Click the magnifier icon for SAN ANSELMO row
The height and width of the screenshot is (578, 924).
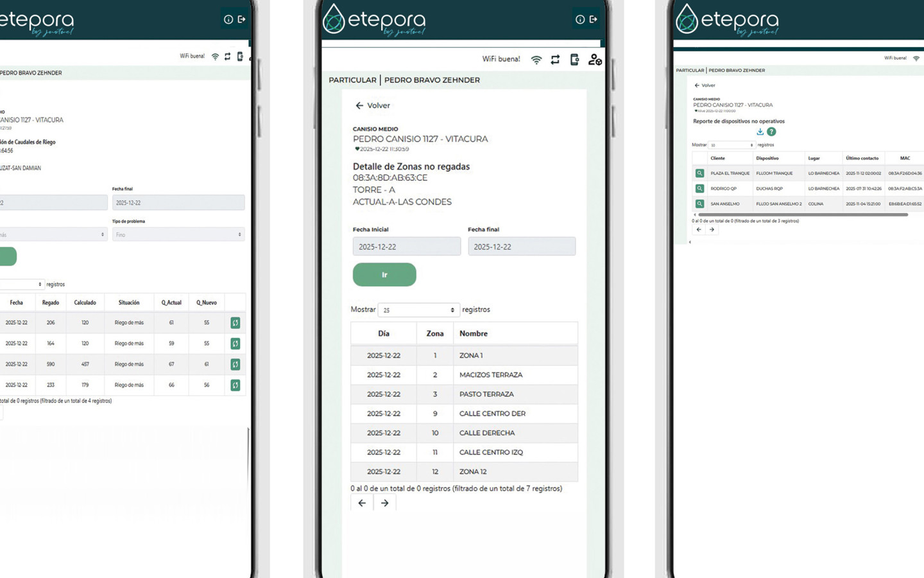pos(699,204)
